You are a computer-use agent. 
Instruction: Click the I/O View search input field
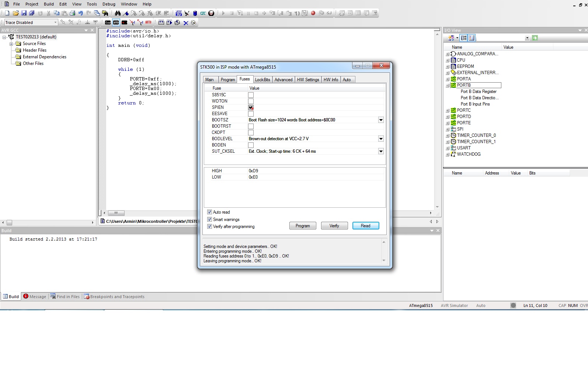pos(503,38)
